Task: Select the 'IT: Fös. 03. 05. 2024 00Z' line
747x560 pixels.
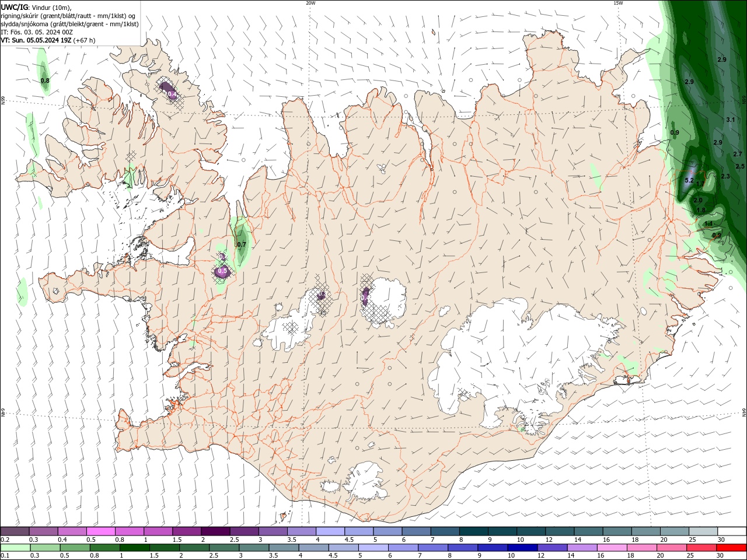Action: 37,32
